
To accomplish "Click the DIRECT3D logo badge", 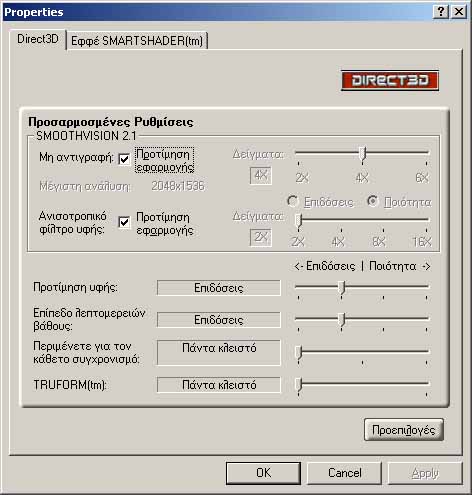I will tap(390, 80).
